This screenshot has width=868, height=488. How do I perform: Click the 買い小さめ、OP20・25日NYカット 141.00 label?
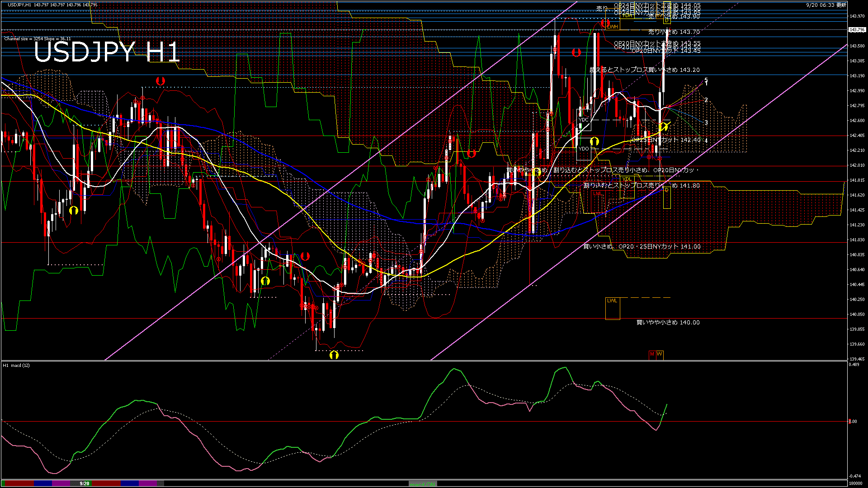click(642, 247)
